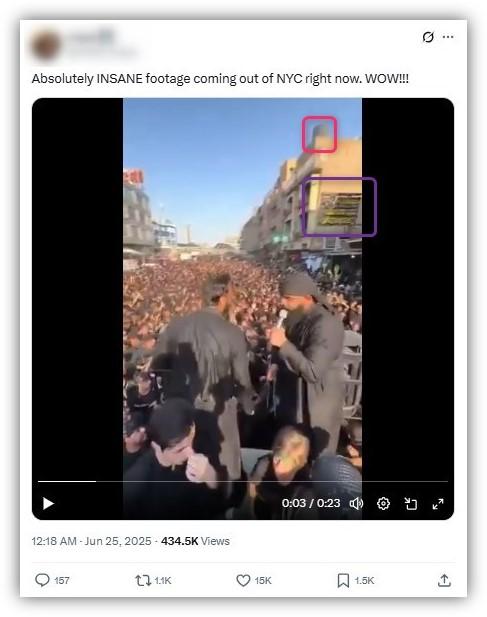Like the post with the heart icon

(243, 580)
